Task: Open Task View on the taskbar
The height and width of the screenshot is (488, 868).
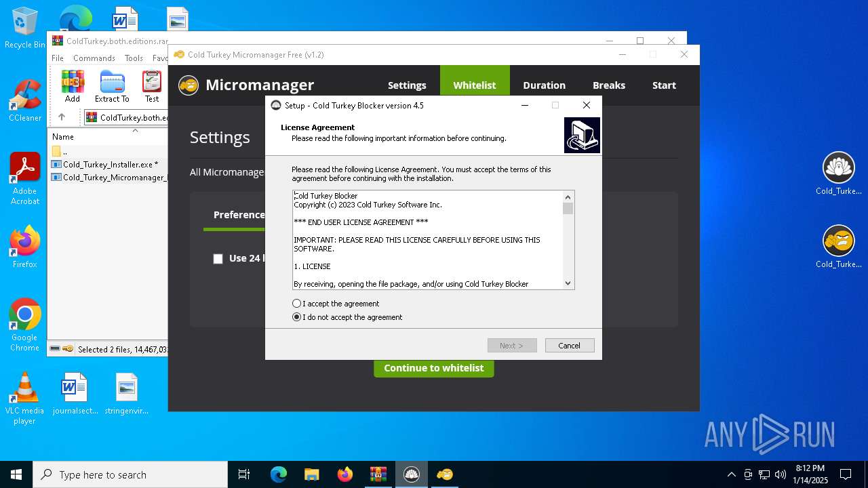Action: tap(244, 474)
